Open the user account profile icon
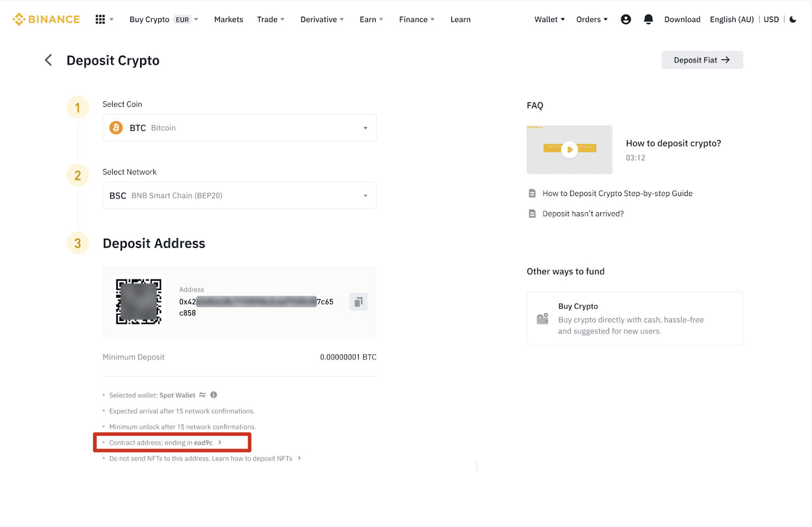The height and width of the screenshot is (527, 812). coord(626,19)
